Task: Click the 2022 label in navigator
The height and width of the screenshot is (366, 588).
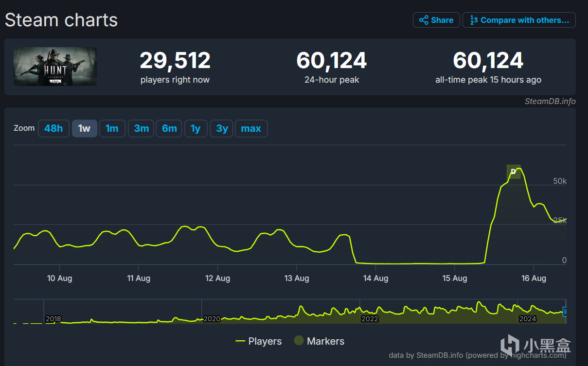Action: pyautogui.click(x=370, y=319)
